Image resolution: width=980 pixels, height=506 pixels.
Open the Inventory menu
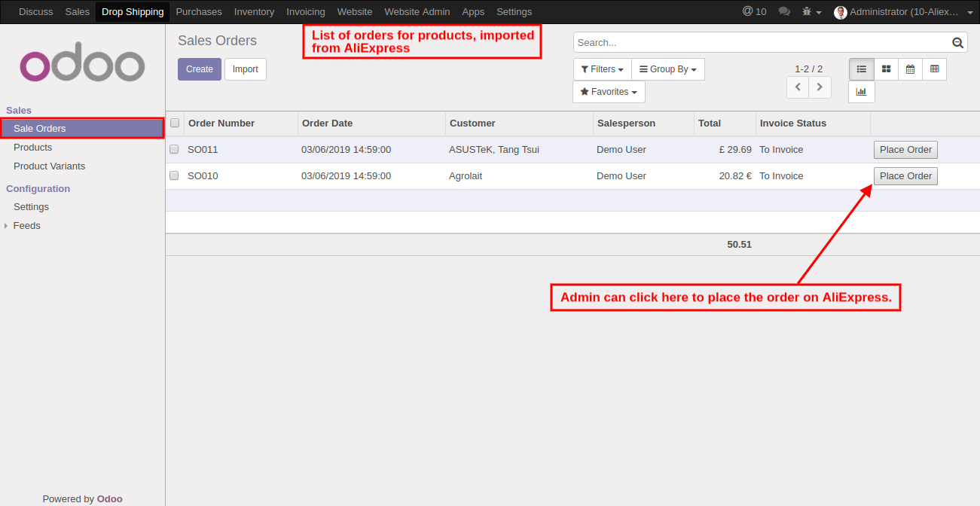click(254, 12)
